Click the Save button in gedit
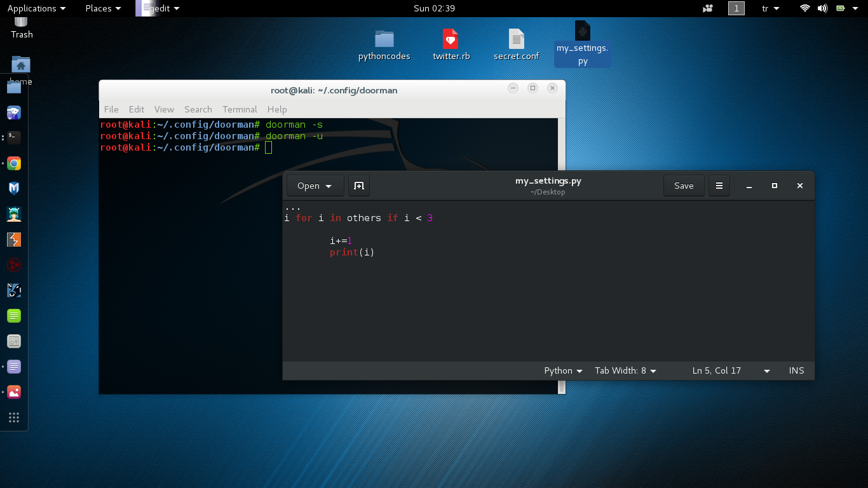868x488 pixels. coord(684,186)
